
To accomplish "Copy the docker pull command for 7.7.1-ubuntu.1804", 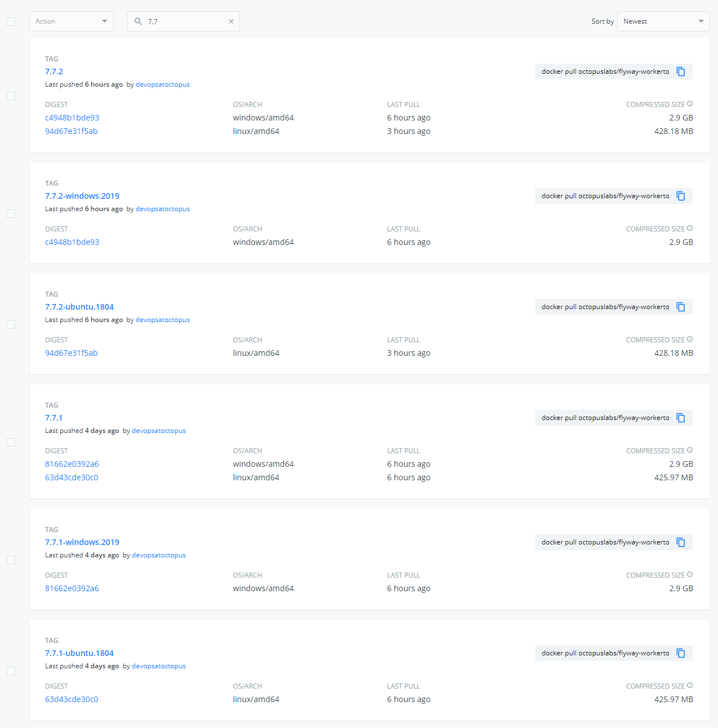I will tap(681, 653).
